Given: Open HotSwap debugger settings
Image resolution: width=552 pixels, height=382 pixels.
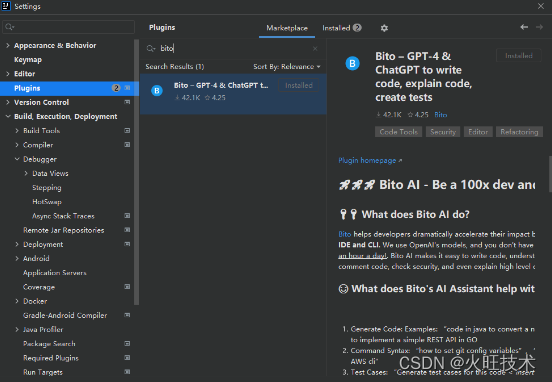Looking at the screenshot, I should click(x=47, y=202).
